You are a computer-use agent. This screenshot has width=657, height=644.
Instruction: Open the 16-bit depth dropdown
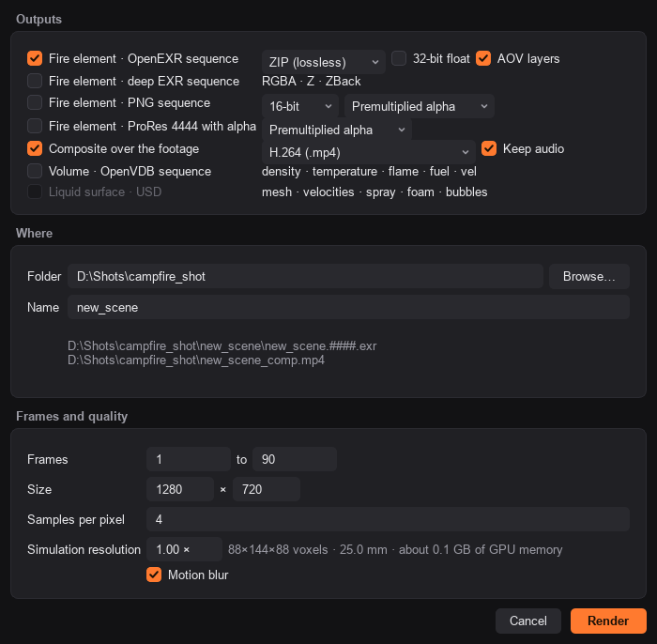click(300, 106)
